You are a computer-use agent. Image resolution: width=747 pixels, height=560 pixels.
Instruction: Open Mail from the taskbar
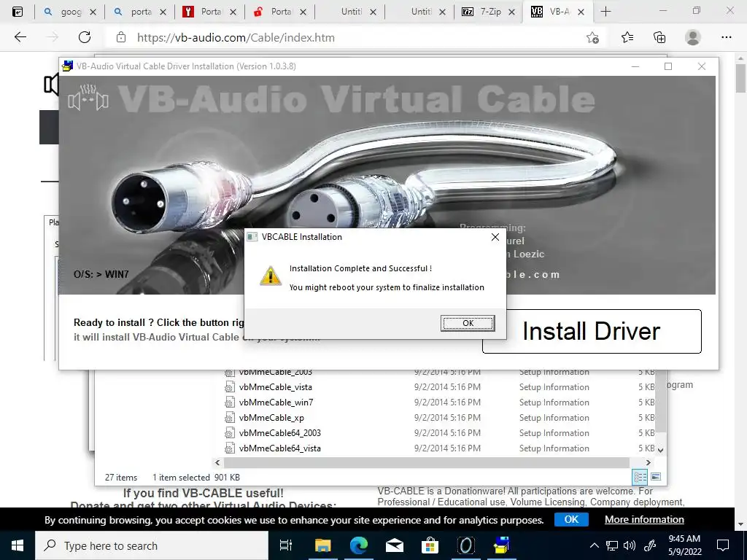(x=395, y=545)
